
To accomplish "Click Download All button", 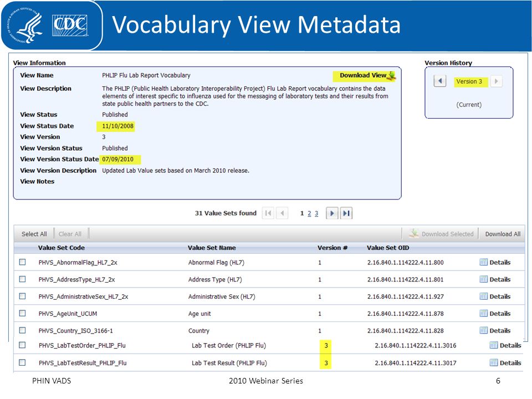I will click(503, 234).
